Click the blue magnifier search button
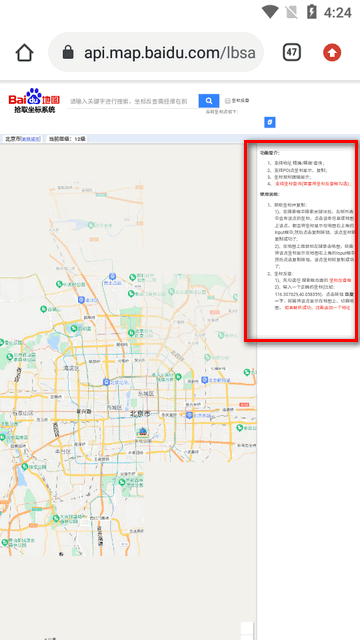Image resolution: width=360 pixels, height=640 pixels. [209, 101]
